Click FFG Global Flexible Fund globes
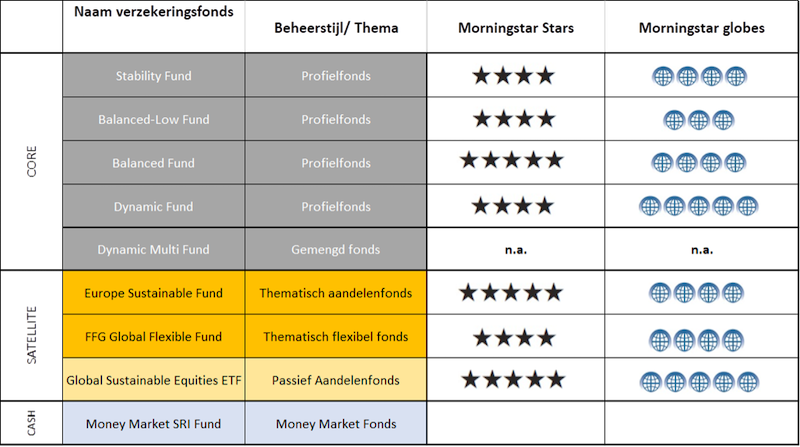800x447 pixels. click(x=696, y=340)
